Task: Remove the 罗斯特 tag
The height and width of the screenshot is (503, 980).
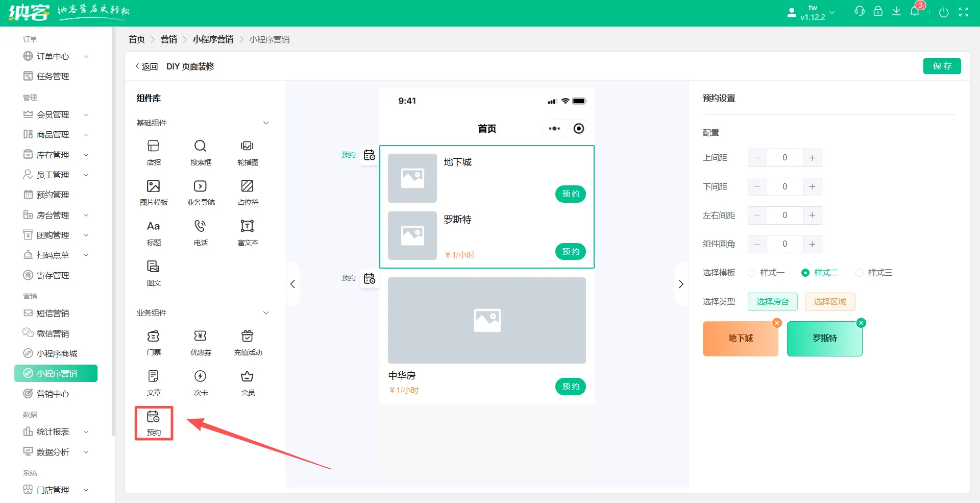Action: pyautogui.click(x=861, y=323)
